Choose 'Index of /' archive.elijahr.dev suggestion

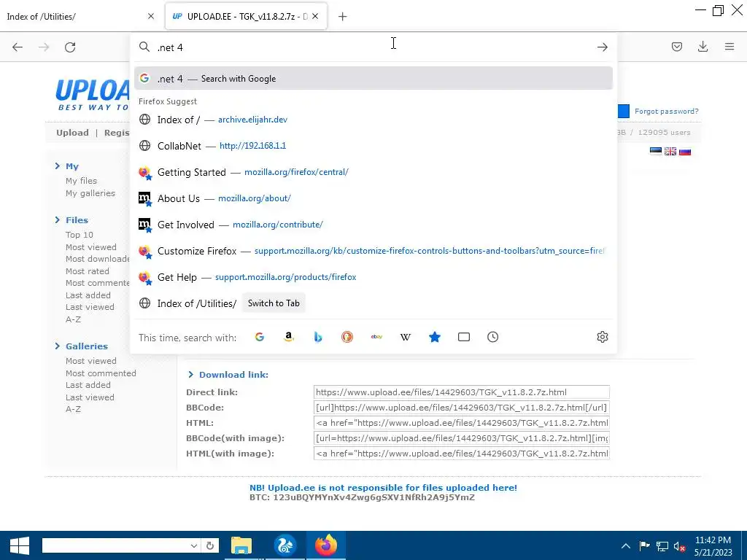pos(373,120)
